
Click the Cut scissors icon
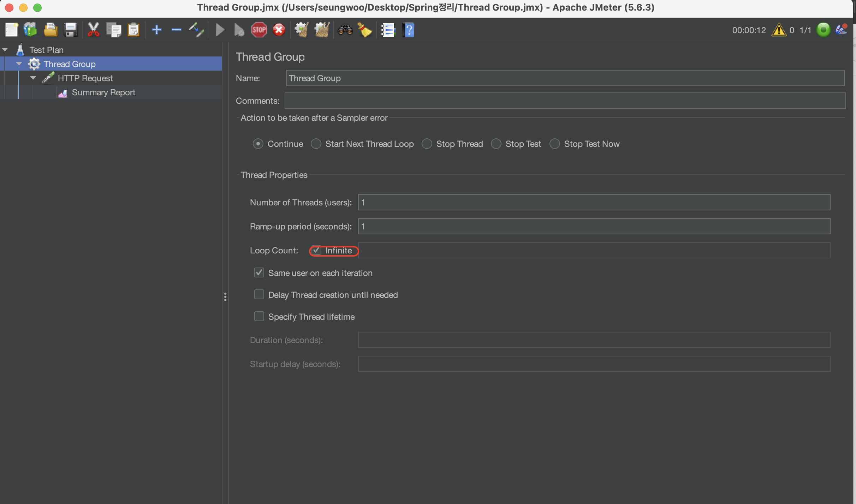point(93,30)
